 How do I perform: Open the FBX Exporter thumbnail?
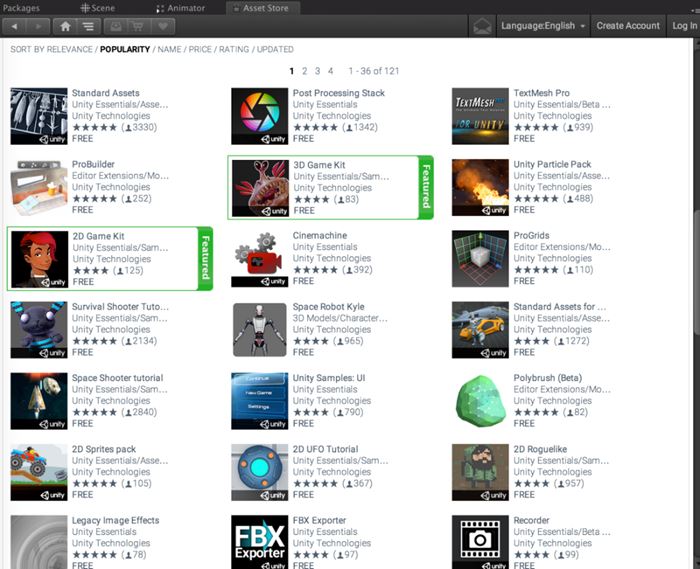260,541
